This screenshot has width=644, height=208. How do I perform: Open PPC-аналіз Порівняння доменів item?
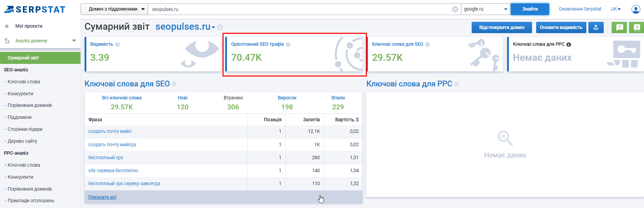click(x=30, y=189)
